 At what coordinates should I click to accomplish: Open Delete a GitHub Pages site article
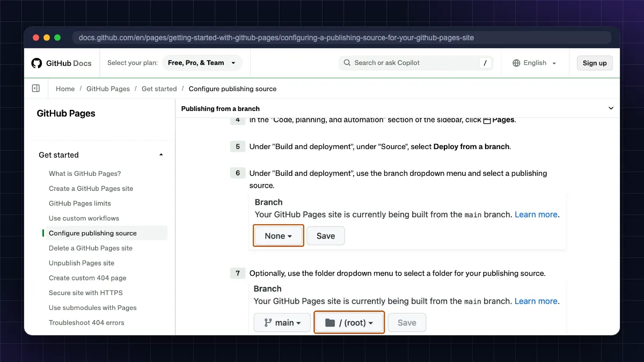91,248
